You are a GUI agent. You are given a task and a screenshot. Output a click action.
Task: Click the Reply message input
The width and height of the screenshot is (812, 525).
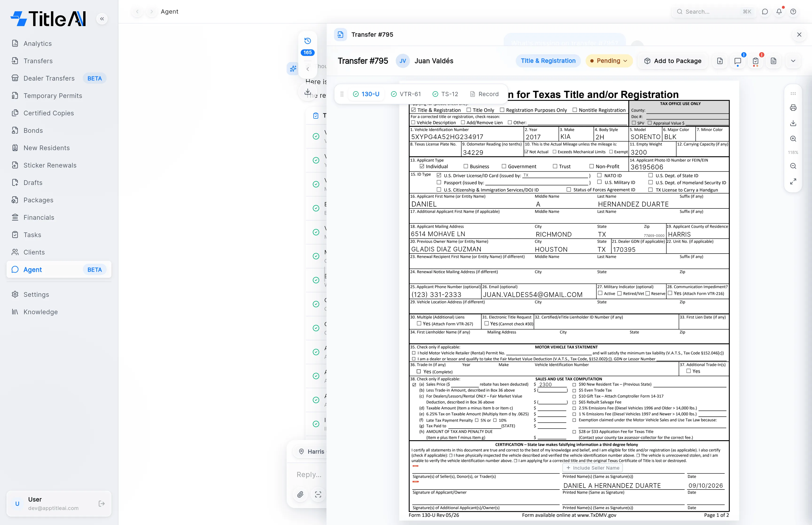point(309,474)
